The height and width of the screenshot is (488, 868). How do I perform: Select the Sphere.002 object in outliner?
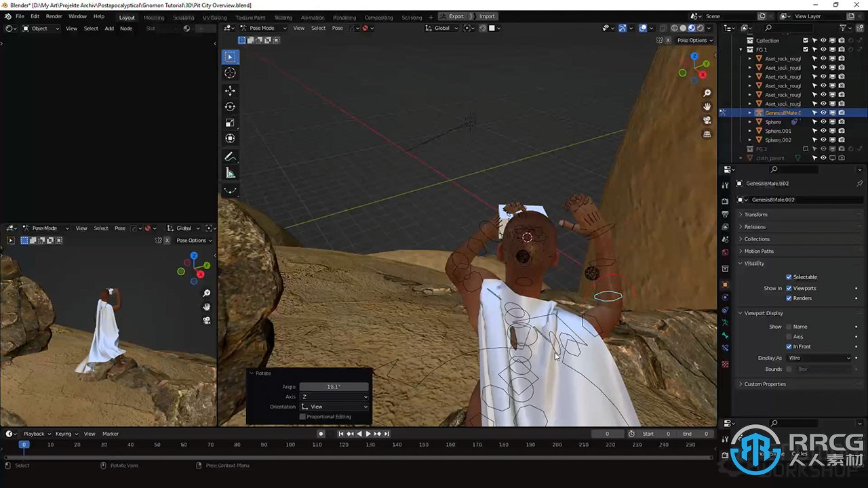[x=778, y=140]
